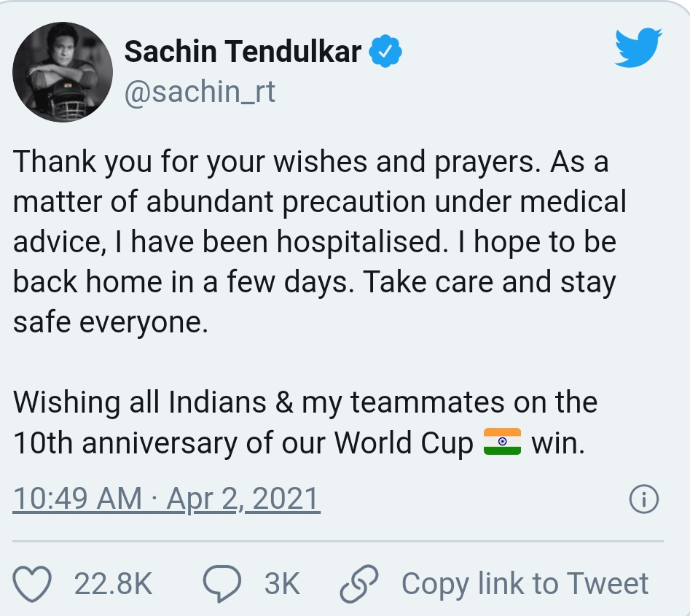The image size is (690, 616).
Task: Visit the @sachin_rt handle link
Action: click(200, 93)
